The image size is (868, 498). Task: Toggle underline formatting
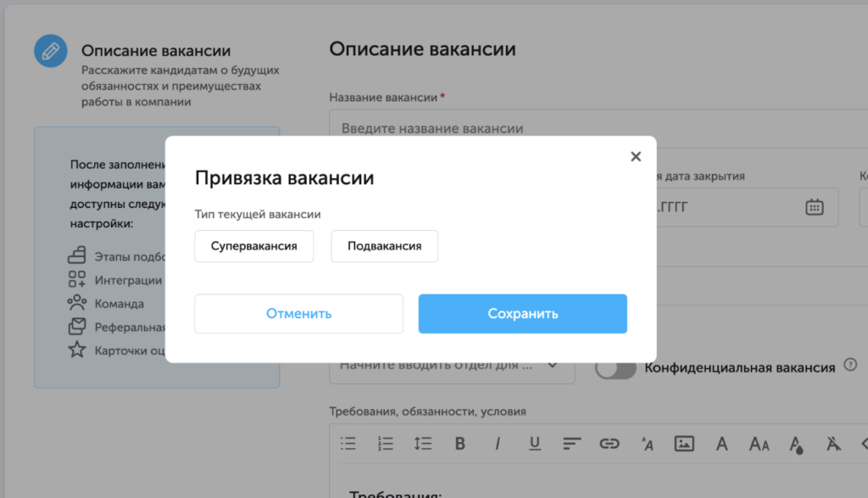coord(534,444)
